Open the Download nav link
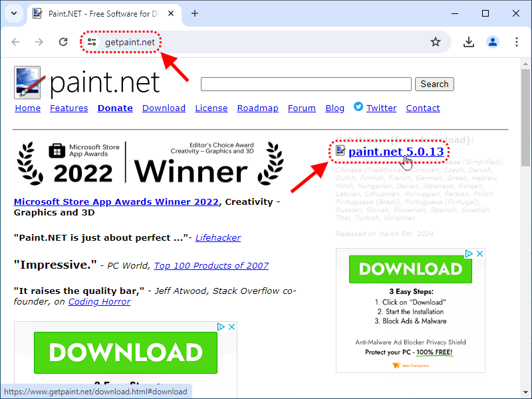The width and height of the screenshot is (532, 399). click(164, 108)
